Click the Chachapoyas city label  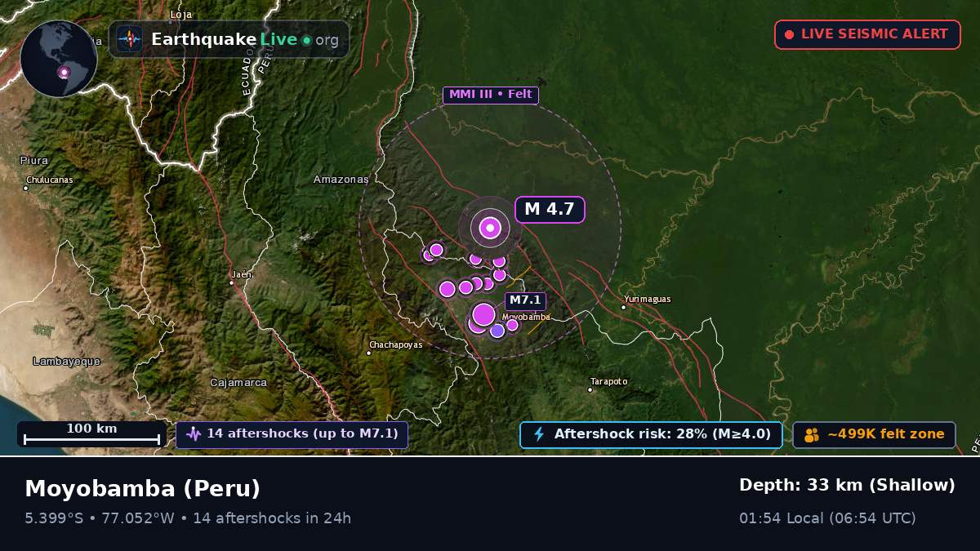396,345
